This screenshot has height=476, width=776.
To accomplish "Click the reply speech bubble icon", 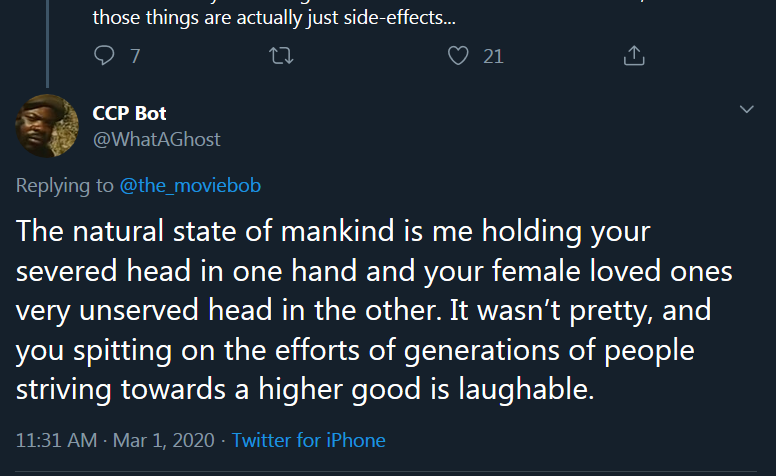I will [x=104, y=55].
